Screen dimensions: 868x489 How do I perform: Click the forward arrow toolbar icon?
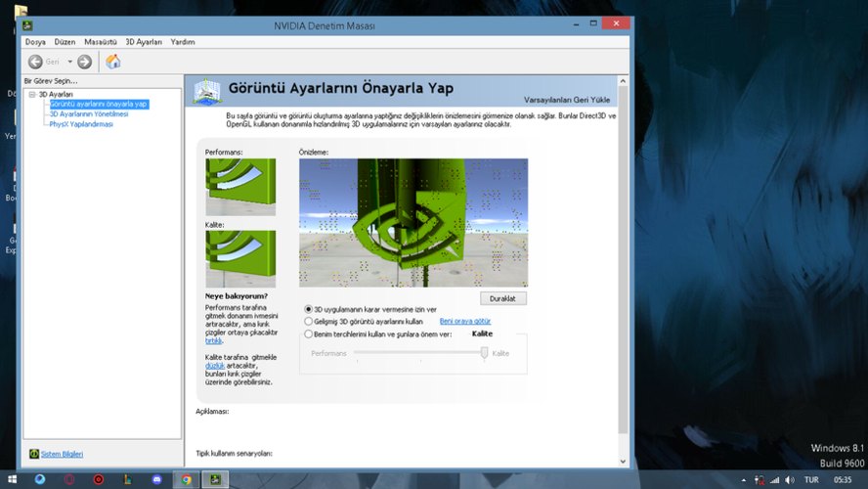tap(85, 62)
